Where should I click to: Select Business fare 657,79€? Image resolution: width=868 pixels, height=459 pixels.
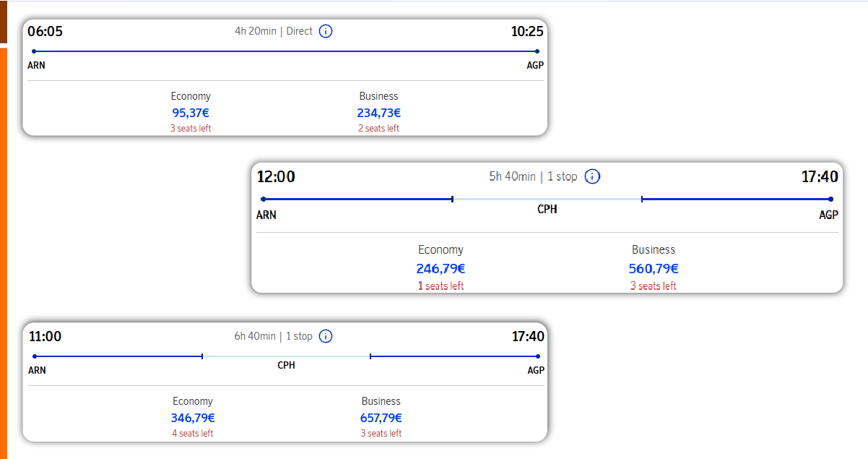(381, 418)
